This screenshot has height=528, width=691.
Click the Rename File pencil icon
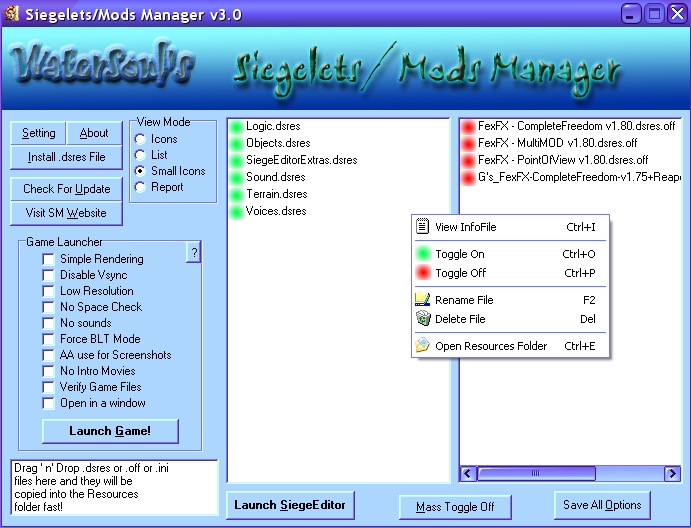[x=423, y=300]
